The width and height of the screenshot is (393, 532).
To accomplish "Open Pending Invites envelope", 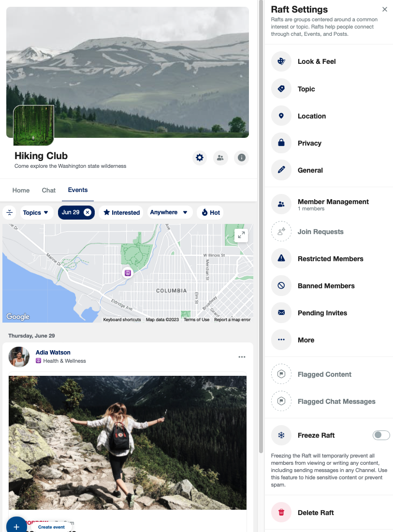I will coord(281,313).
